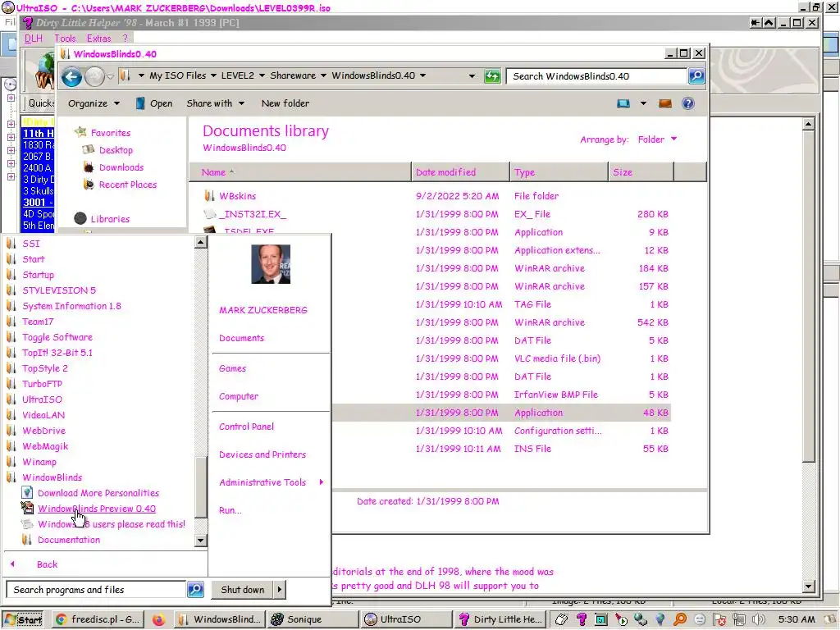Sort files using the Name column header
Image resolution: width=840 pixels, height=630 pixels.
pyautogui.click(x=300, y=172)
